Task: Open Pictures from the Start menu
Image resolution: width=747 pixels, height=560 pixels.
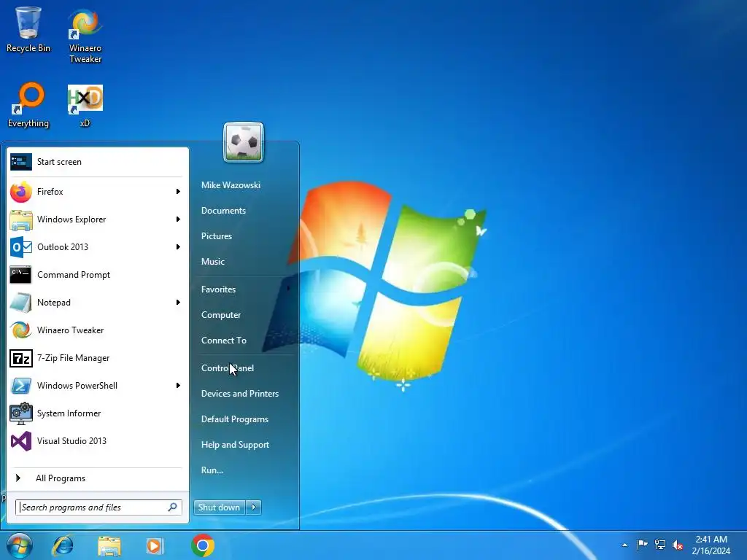Action: coord(217,236)
